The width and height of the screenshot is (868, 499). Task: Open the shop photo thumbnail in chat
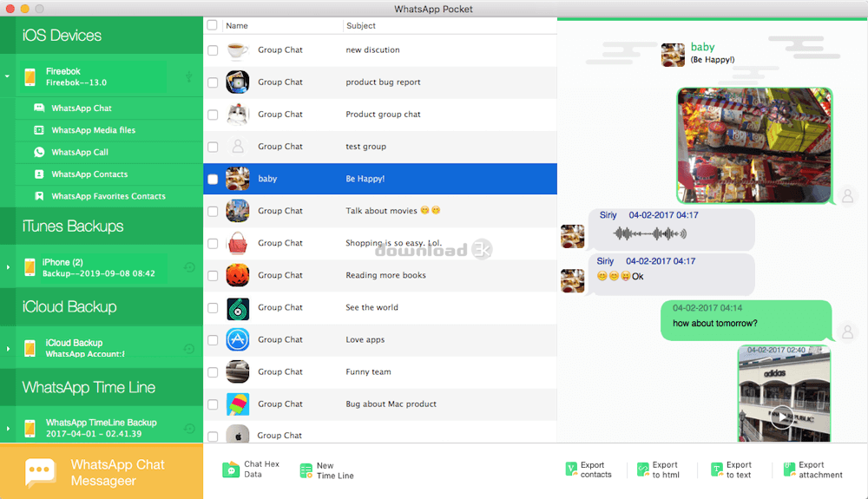753,145
